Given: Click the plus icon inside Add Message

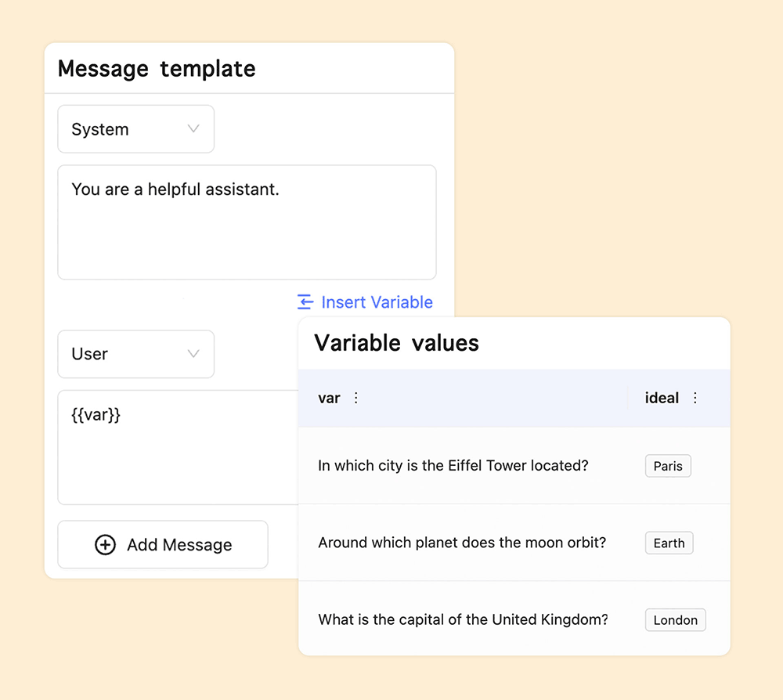Looking at the screenshot, I should pyautogui.click(x=105, y=544).
